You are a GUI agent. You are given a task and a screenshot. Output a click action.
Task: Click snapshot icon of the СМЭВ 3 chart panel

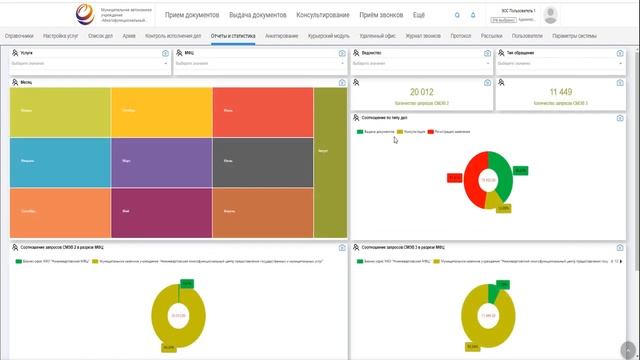pos(620,248)
